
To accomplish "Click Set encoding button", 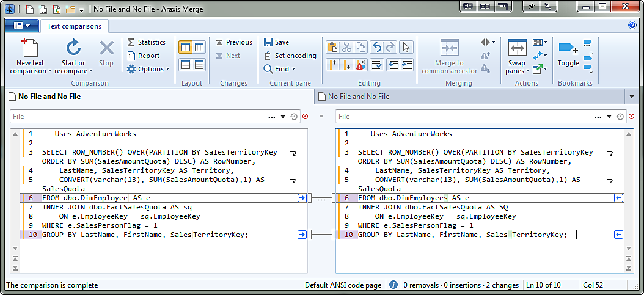I will tap(290, 56).
